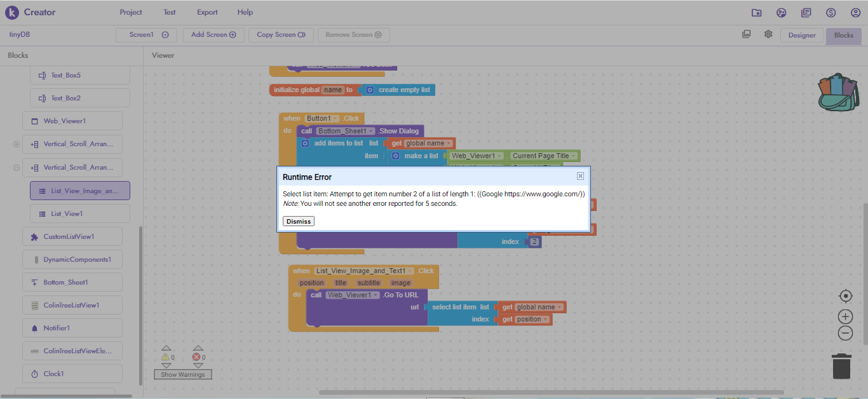Screen dimensions: 868x399
Task: Collapse the second Vertical_Scroll_Arran item
Action: [x=17, y=168]
